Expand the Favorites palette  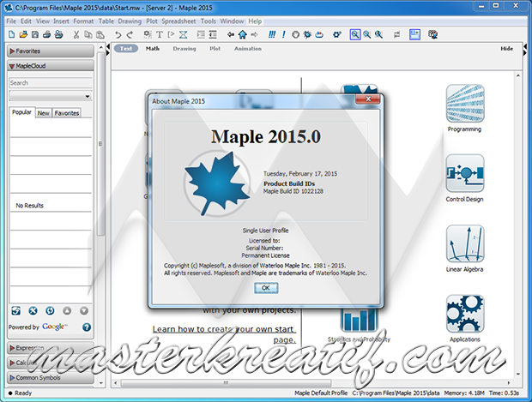click(x=51, y=51)
